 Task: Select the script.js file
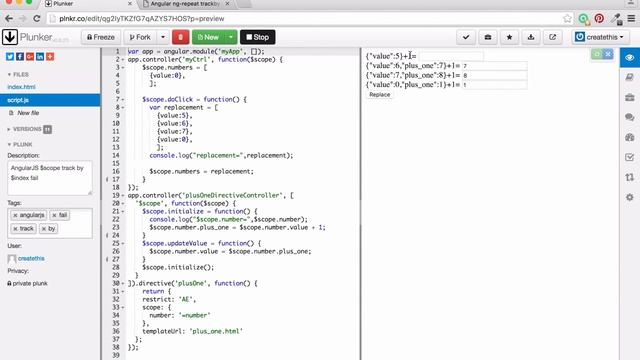[50, 100]
